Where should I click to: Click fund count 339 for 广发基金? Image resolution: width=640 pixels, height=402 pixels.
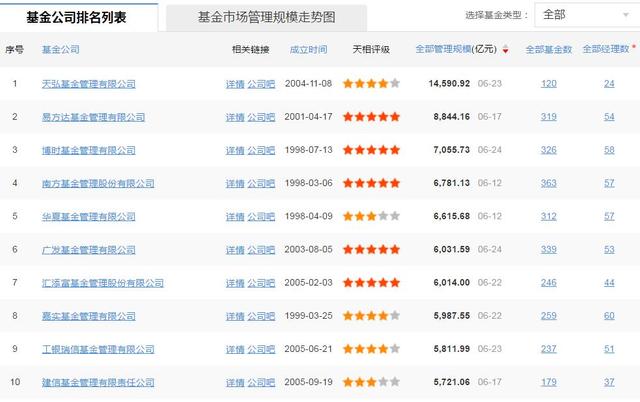coord(549,249)
